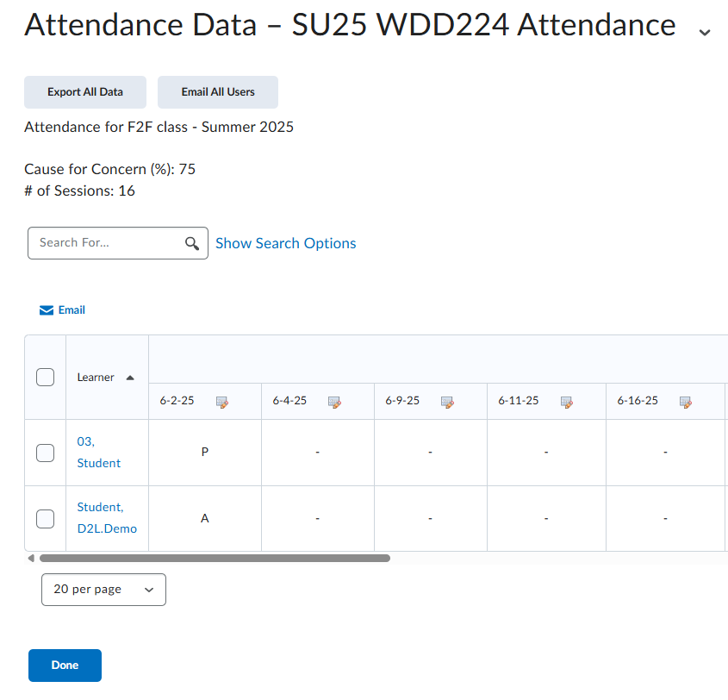Viewport: 728px width, 700px height.
Task: Click 03, Student's 6-4-25 dash cell
Action: coord(318,453)
